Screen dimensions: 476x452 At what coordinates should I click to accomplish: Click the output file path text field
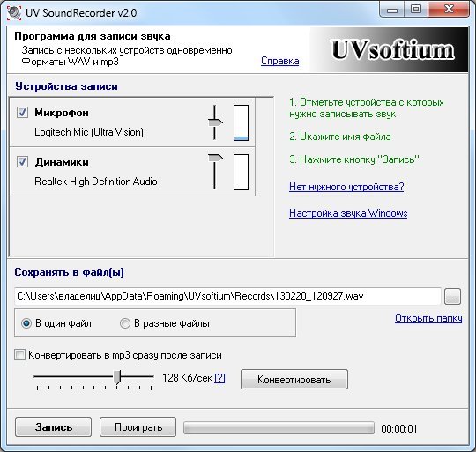(x=227, y=296)
